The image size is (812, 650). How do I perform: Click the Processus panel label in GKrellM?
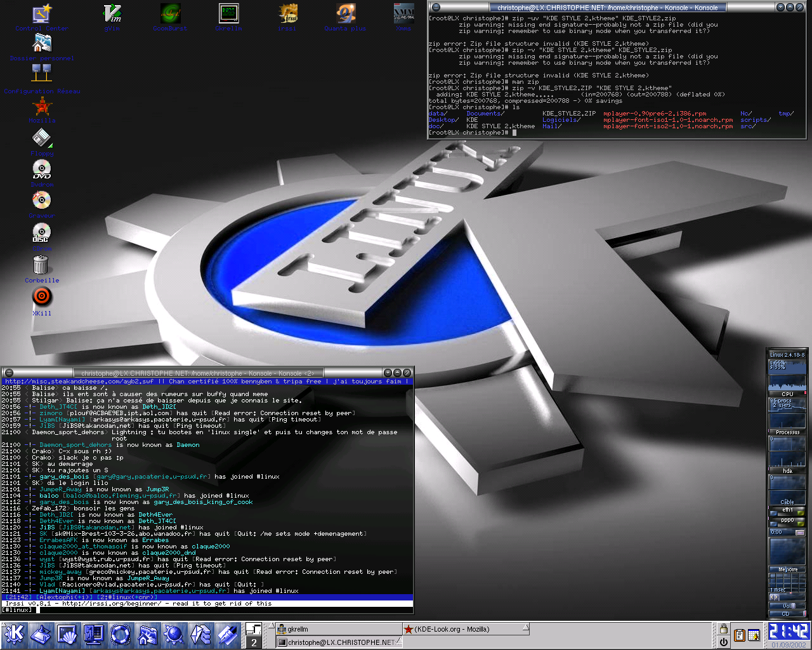click(x=787, y=432)
